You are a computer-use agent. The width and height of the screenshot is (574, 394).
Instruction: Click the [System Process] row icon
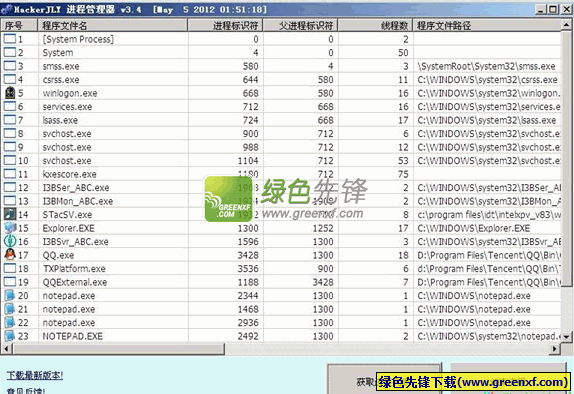pos(10,39)
